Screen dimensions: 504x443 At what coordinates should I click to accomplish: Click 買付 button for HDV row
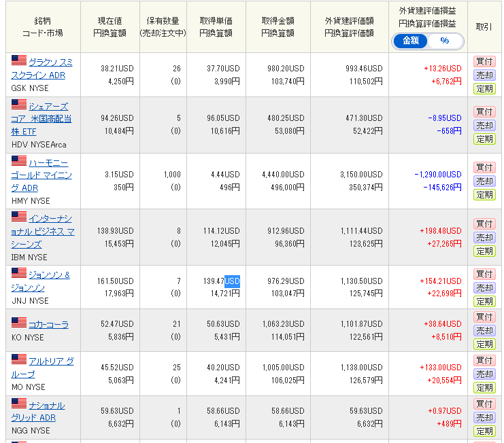click(x=484, y=111)
